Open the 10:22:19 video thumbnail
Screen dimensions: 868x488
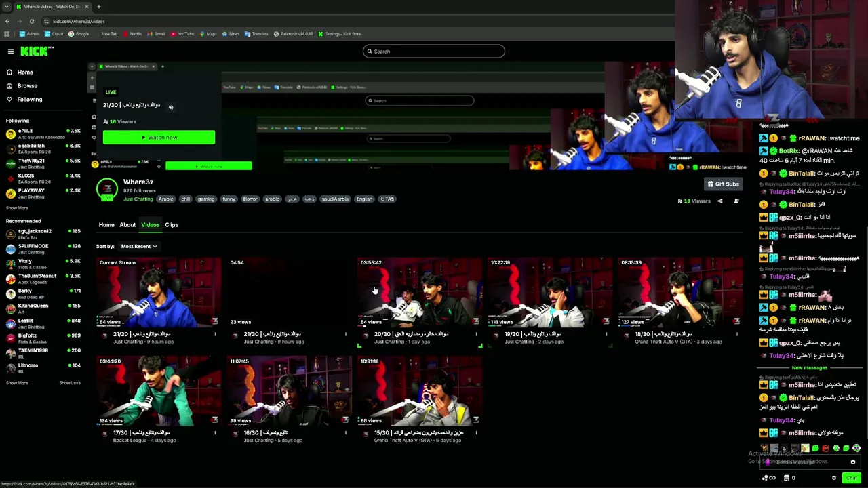tap(550, 292)
